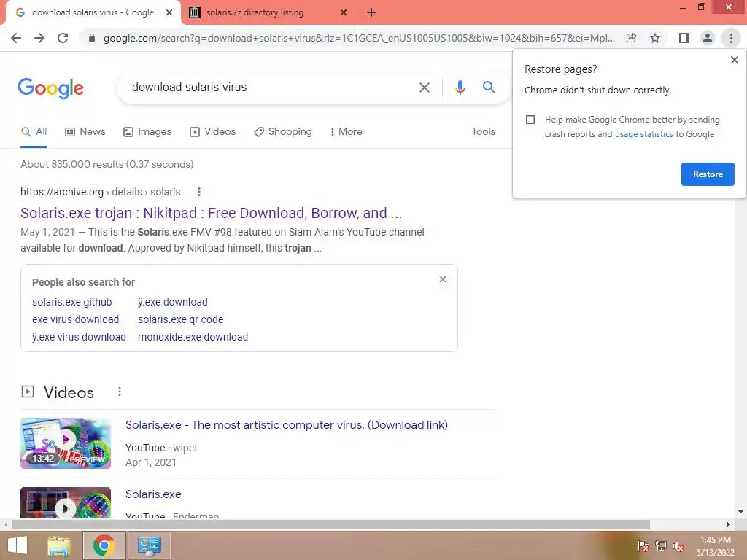Open Google homepage via logo
Viewport: 747px width, 560px height.
pyautogui.click(x=50, y=88)
